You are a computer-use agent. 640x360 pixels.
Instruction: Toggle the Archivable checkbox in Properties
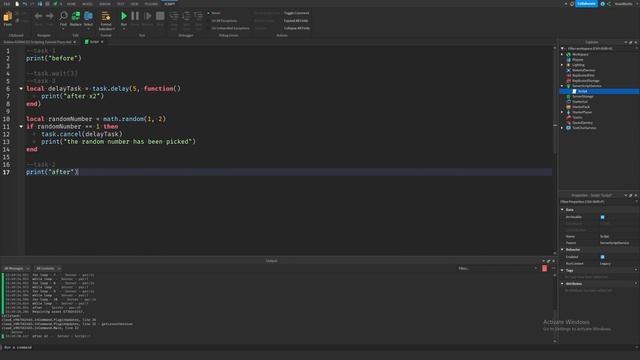click(x=602, y=217)
